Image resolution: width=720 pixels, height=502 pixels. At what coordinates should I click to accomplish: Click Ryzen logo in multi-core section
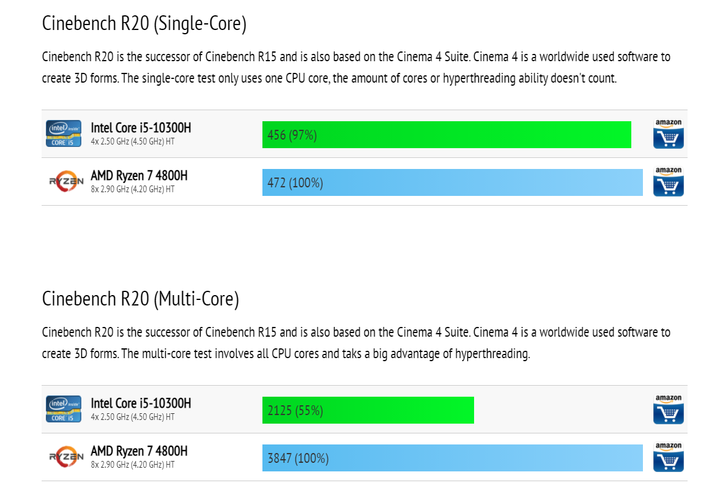[x=66, y=457]
